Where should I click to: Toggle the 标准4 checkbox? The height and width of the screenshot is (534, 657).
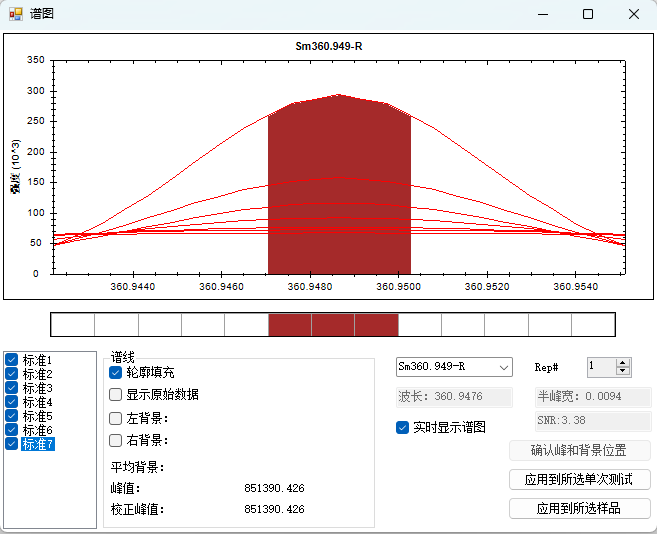pyautogui.click(x=12, y=402)
